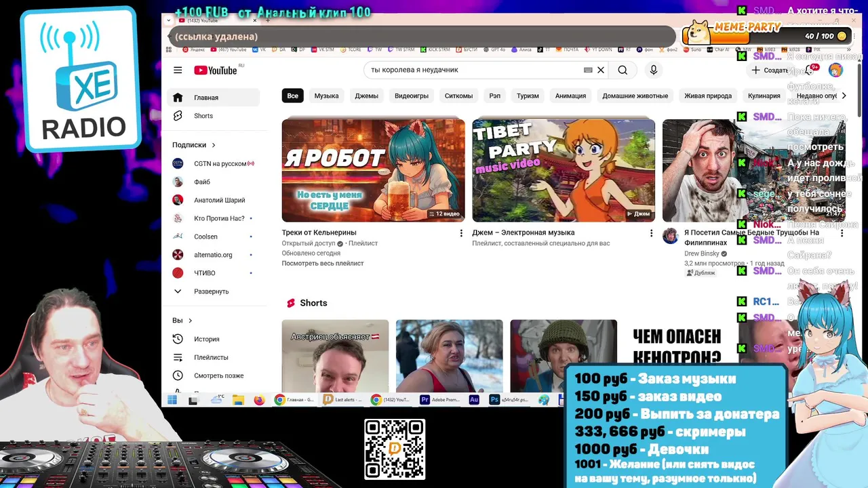This screenshot has height=488, width=868.
Task: Select Домашние животные filter chip
Action: coord(635,96)
